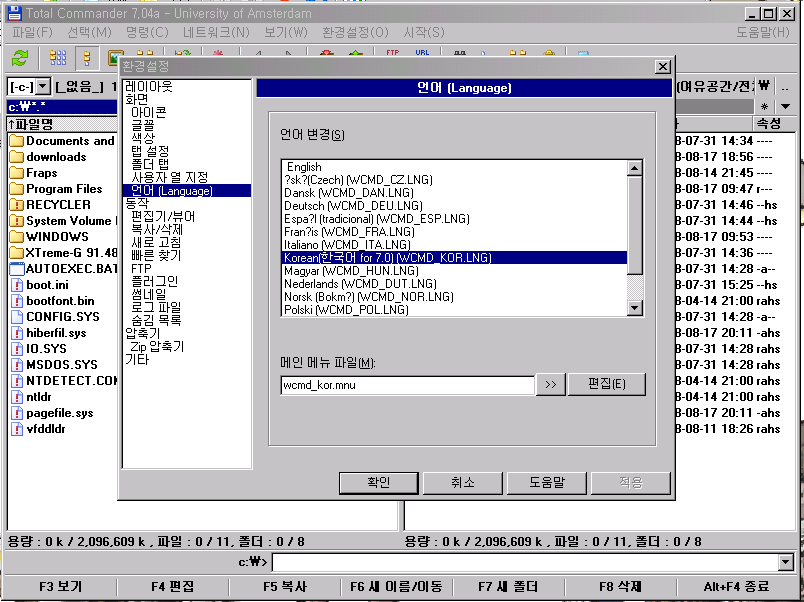
Task: Click right panel asterisk favorites button
Action: click(764, 107)
